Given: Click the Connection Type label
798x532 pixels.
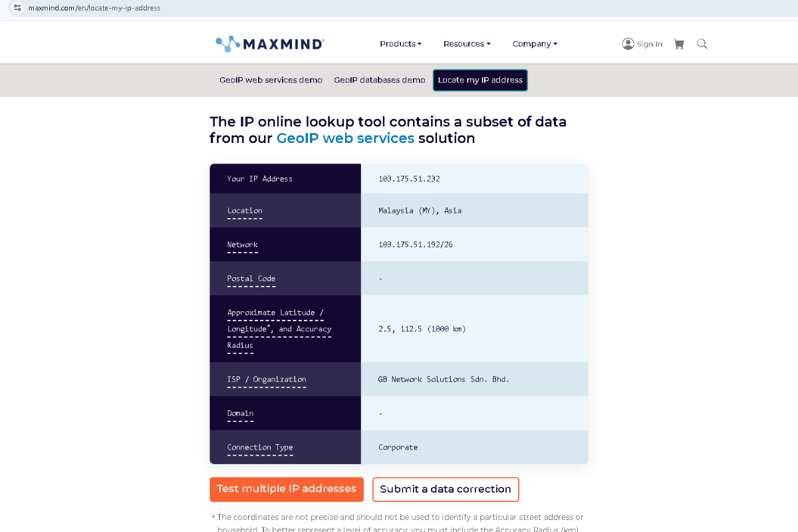Looking at the screenshot, I should (260, 448).
